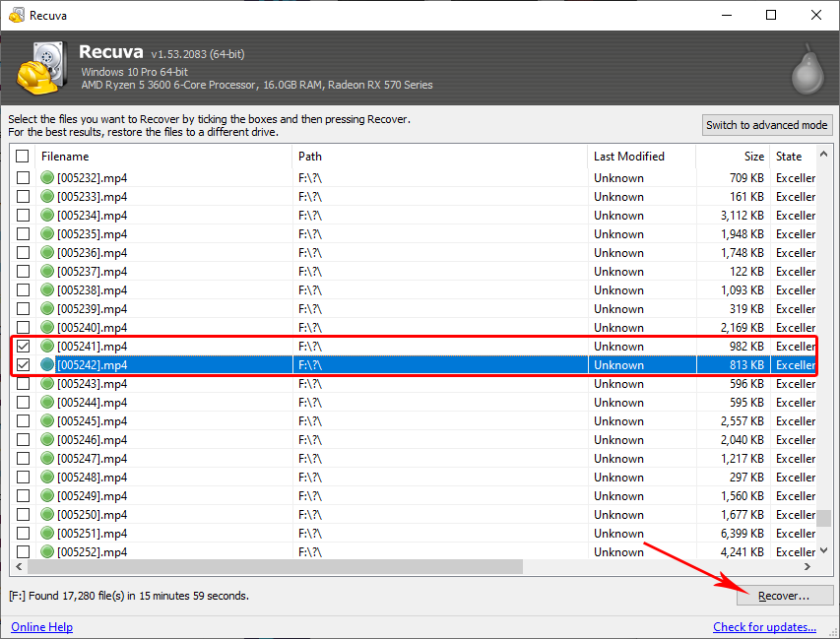The height and width of the screenshot is (639, 840).
Task: Click the Recuva hard hat drive logo
Action: (42, 68)
